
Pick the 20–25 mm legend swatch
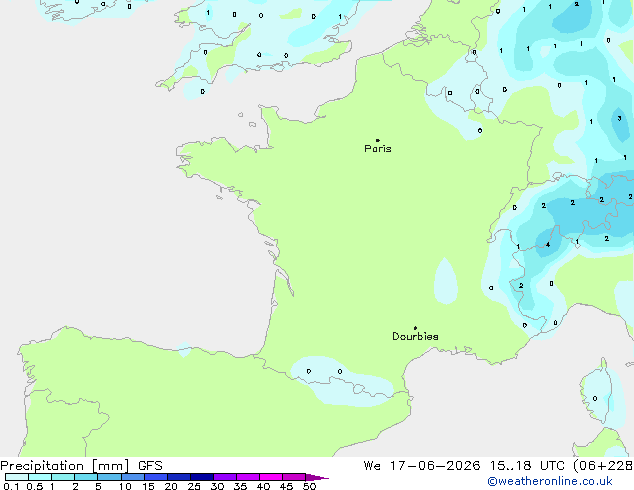179,477
